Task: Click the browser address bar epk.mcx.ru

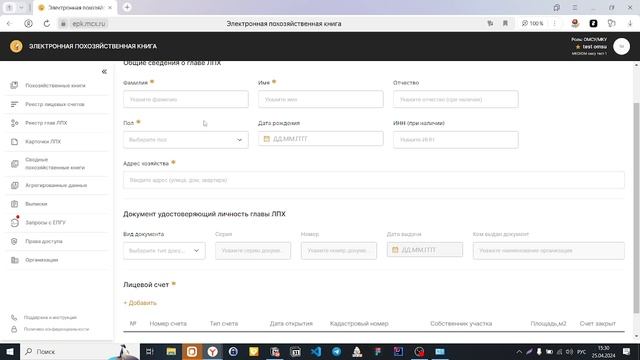Action: coord(89,24)
